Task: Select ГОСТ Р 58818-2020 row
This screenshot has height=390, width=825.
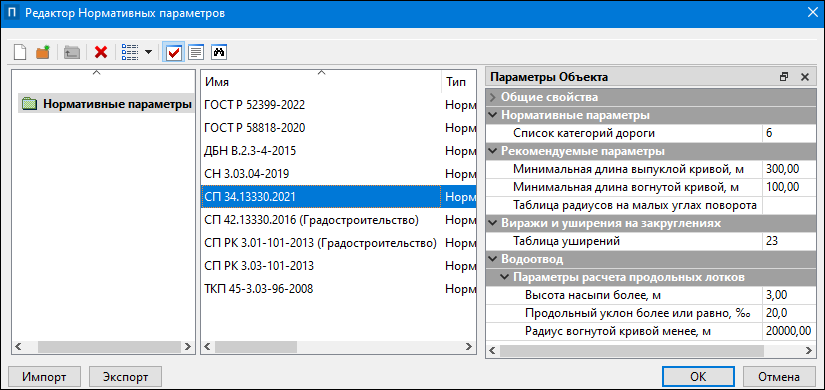Action: pos(339,128)
